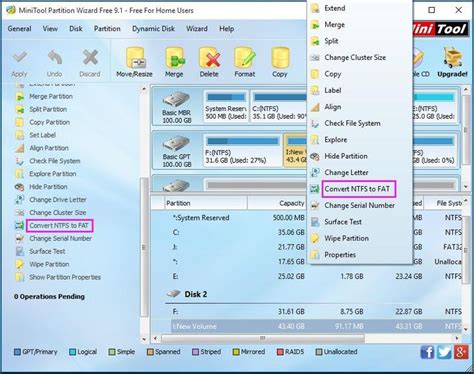
Task: Click the Capacity column header
Action: 276,203
